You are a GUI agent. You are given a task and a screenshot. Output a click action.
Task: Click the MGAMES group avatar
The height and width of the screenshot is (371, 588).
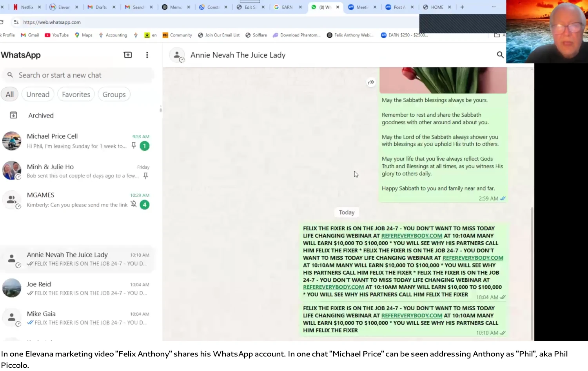pos(12,200)
